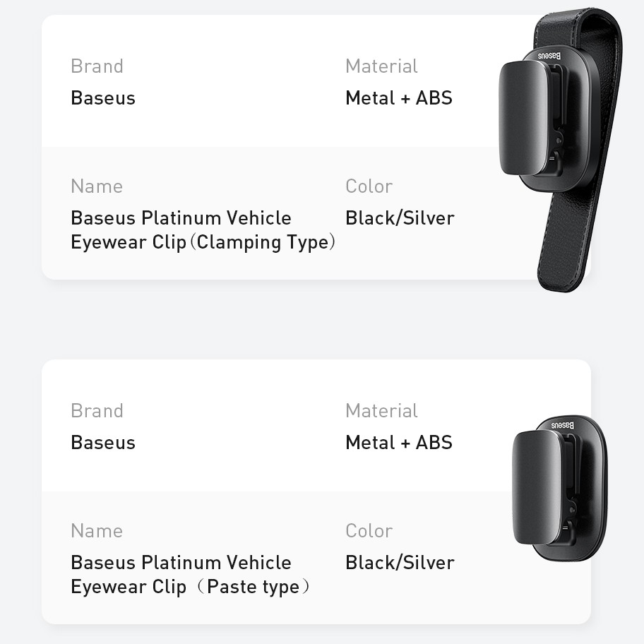The height and width of the screenshot is (644, 644).
Task: Select the first card's Brand label
Action: click(97, 66)
